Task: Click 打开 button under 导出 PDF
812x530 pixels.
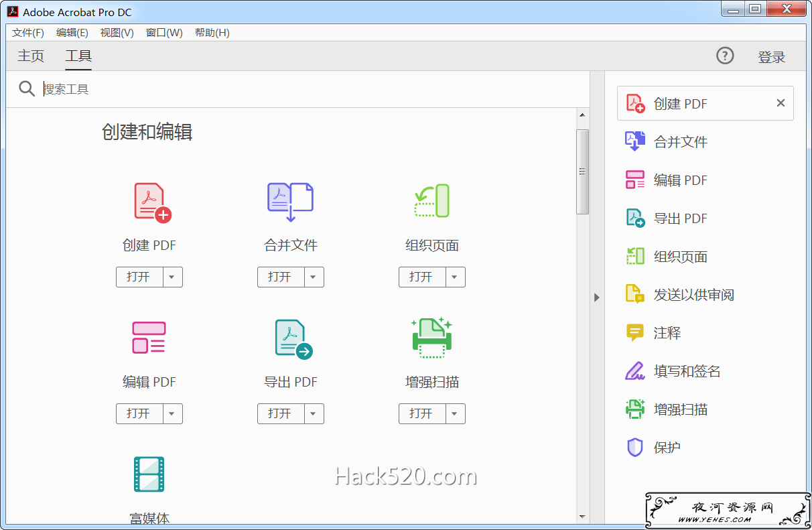Action: coord(281,413)
